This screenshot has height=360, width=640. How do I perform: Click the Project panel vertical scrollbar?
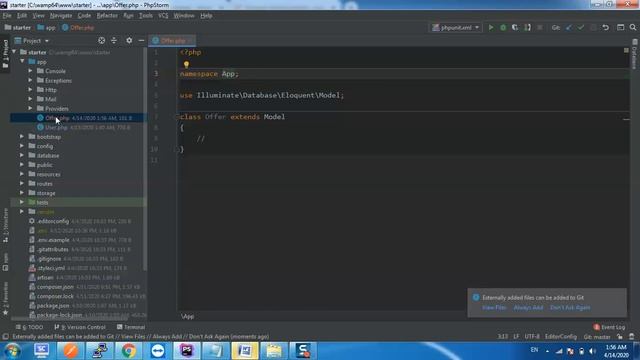[145, 159]
